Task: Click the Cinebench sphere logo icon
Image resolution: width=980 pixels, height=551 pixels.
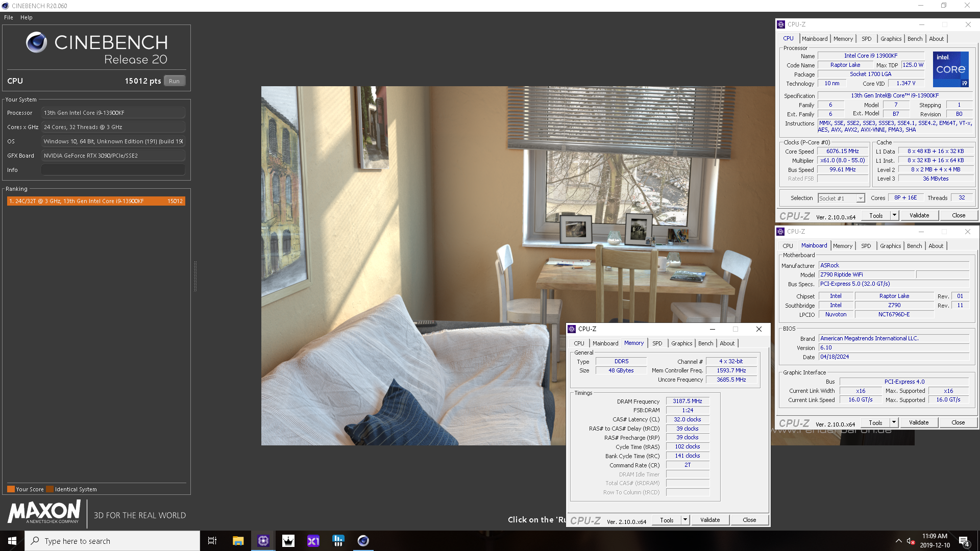Action: pyautogui.click(x=37, y=42)
